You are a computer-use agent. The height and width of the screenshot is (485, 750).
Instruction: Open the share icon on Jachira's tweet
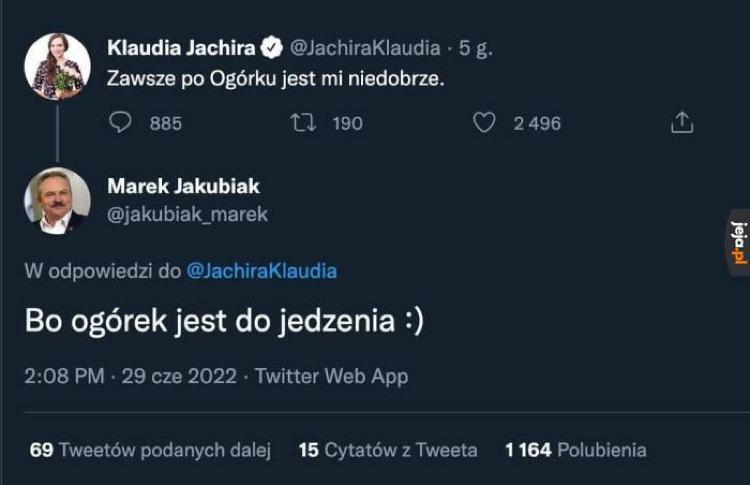coord(681,123)
